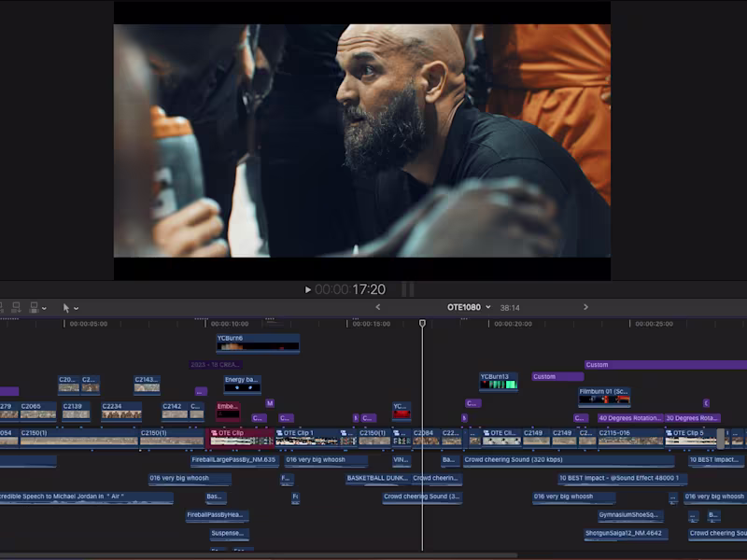The width and height of the screenshot is (747, 560).
Task: Click the 00:00:05:00 ruler mark
Action: click(88, 324)
